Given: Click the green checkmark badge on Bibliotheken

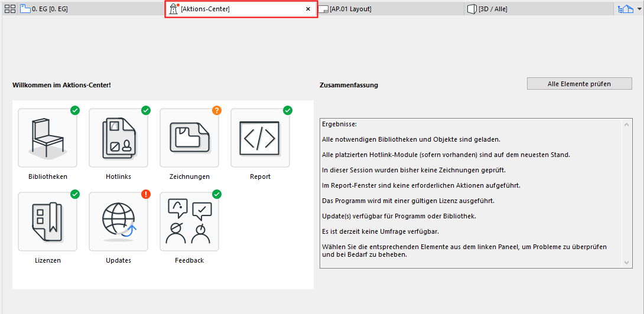Looking at the screenshot, I should pyautogui.click(x=75, y=110).
